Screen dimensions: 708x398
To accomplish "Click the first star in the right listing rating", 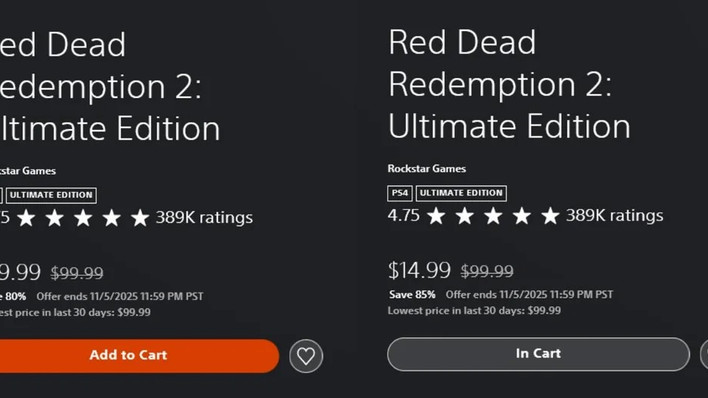I will [x=436, y=216].
